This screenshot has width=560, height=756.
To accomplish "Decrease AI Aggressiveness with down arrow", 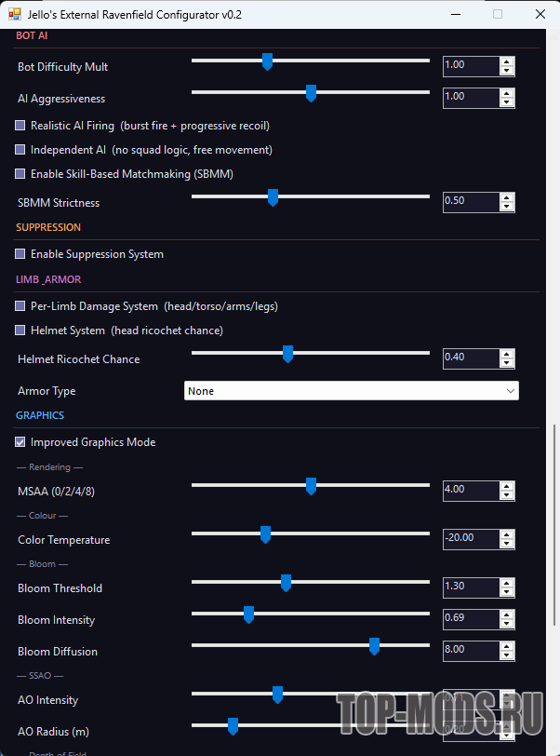I will pos(506,101).
